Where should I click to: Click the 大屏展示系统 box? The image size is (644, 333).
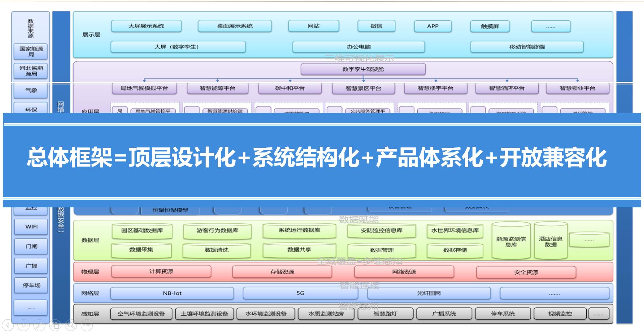(x=146, y=26)
